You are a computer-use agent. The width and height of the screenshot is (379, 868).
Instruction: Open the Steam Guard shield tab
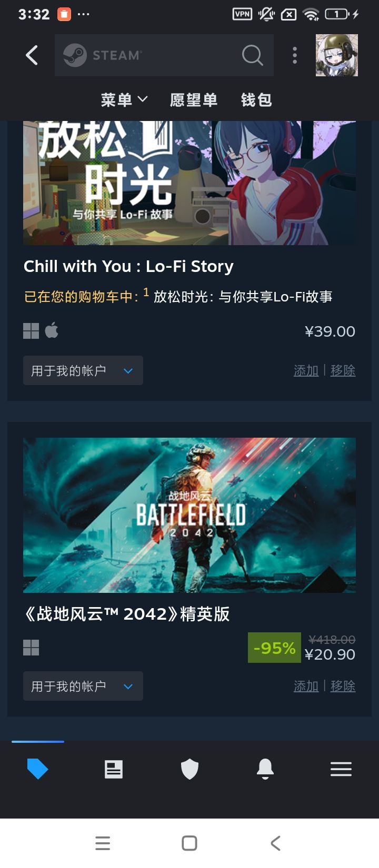[x=189, y=769]
